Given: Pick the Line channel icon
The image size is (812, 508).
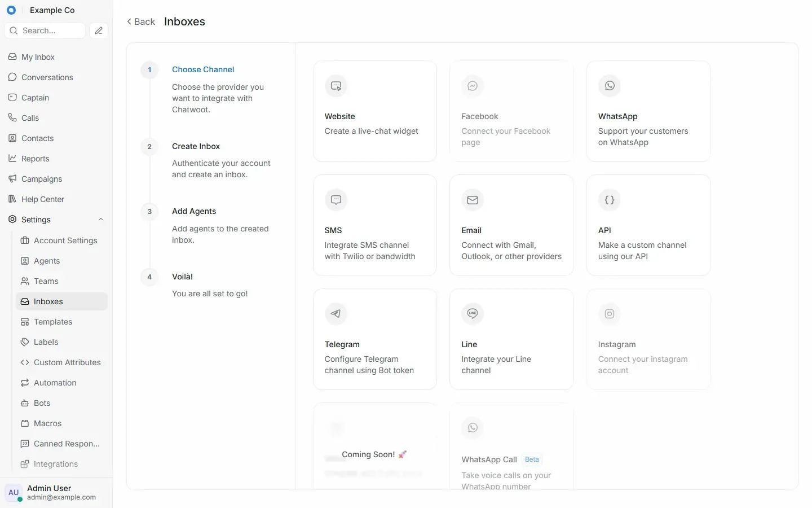Looking at the screenshot, I should click(473, 314).
